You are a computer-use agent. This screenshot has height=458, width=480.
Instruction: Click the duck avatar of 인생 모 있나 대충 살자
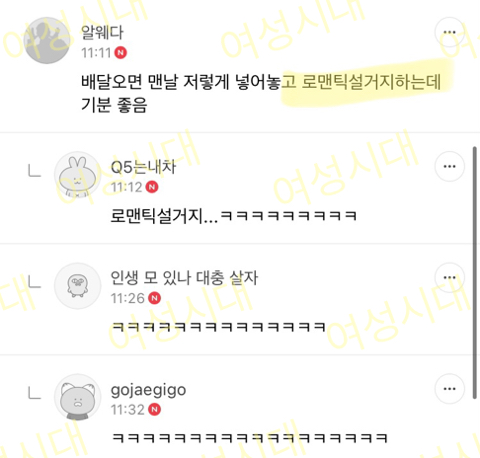[x=77, y=286]
